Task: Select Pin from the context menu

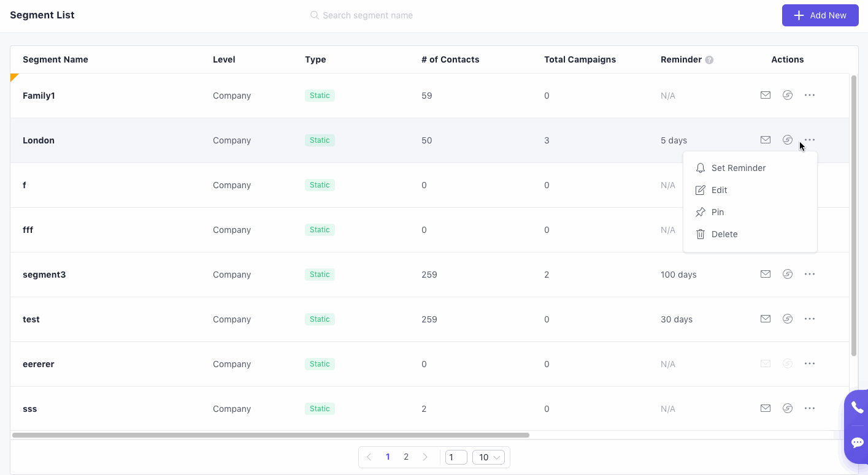Action: (717, 212)
